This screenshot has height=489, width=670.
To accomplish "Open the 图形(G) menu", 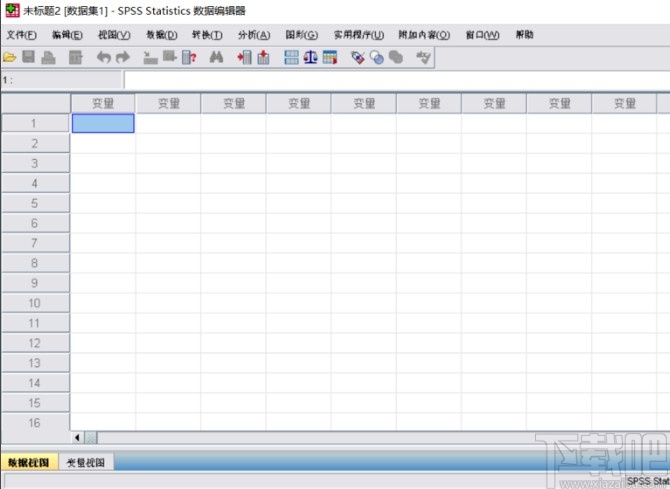I will pyautogui.click(x=302, y=35).
